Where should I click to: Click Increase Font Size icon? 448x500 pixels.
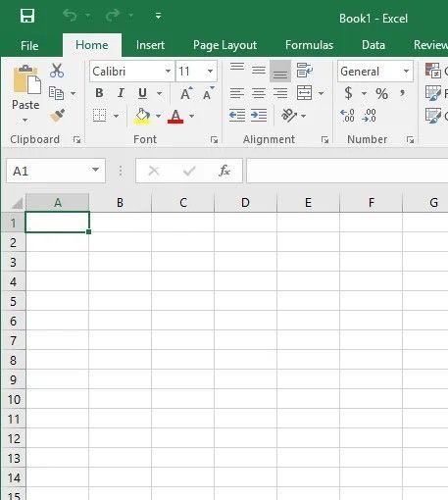[x=186, y=93]
